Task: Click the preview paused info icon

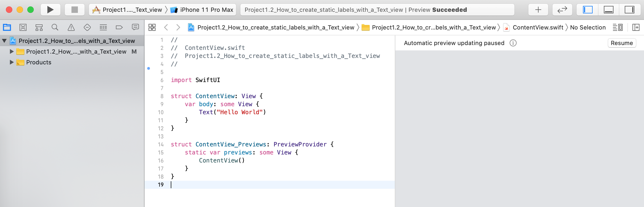Action: tap(513, 43)
